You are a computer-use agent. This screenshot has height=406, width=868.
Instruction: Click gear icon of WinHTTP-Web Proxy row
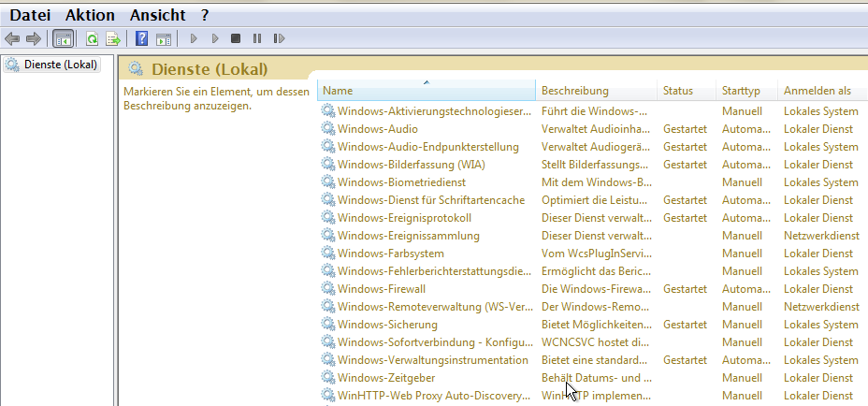point(328,396)
